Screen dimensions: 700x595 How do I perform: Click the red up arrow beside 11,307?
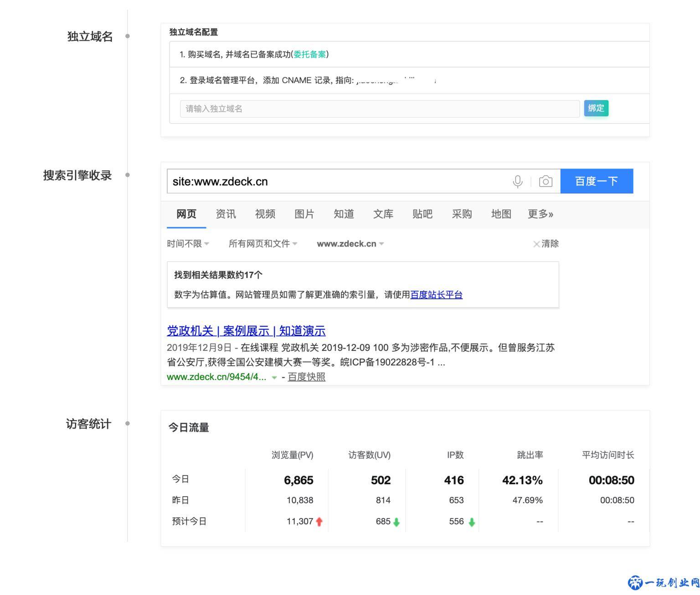[319, 522]
